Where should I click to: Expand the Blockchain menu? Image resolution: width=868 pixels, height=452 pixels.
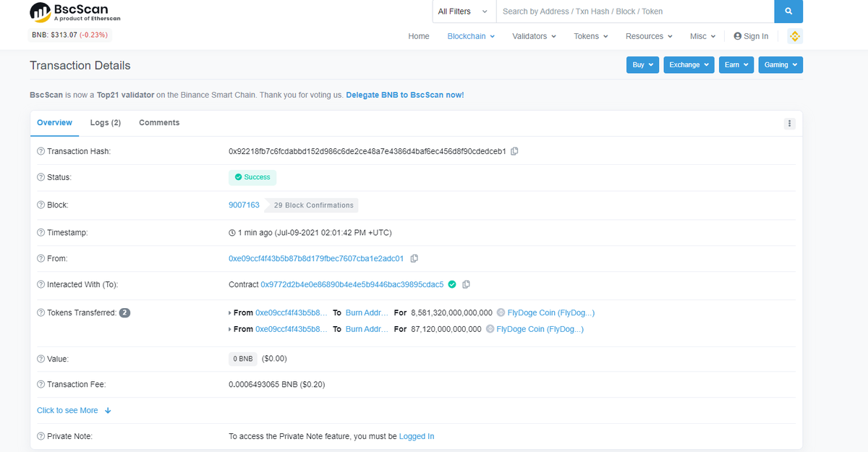point(471,36)
